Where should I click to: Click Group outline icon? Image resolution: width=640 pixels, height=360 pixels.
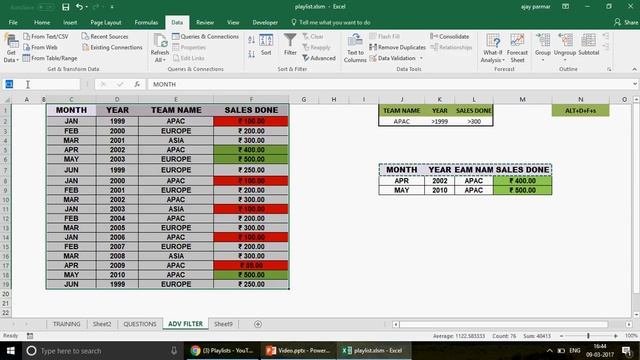tap(543, 41)
